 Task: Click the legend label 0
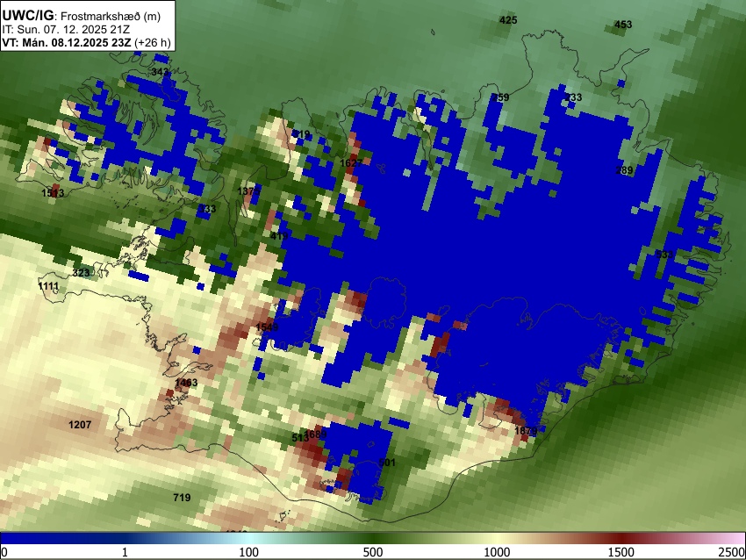(4, 552)
